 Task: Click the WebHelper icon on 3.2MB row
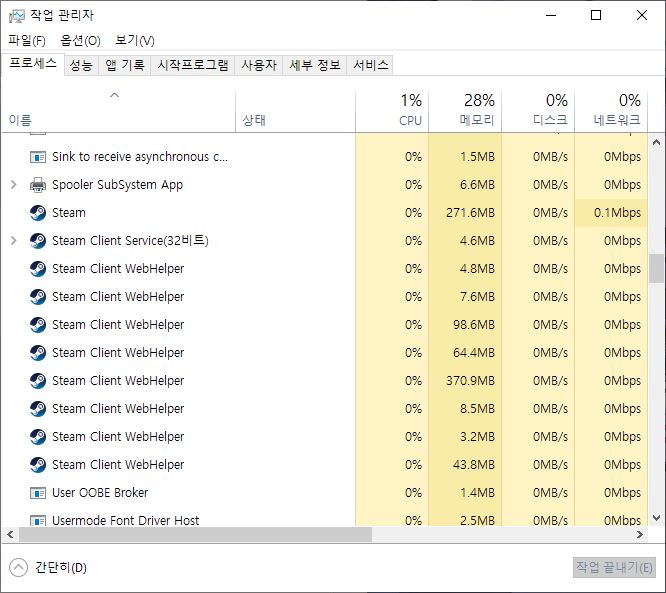[38, 437]
